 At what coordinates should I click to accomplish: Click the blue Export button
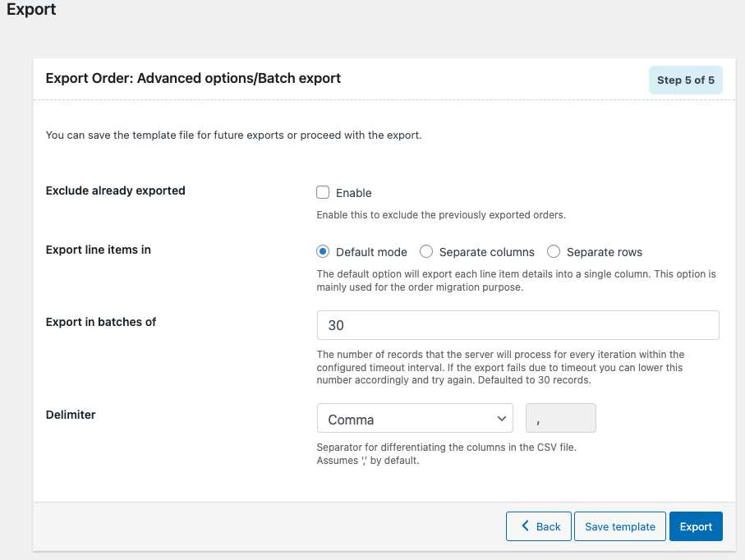pos(696,526)
